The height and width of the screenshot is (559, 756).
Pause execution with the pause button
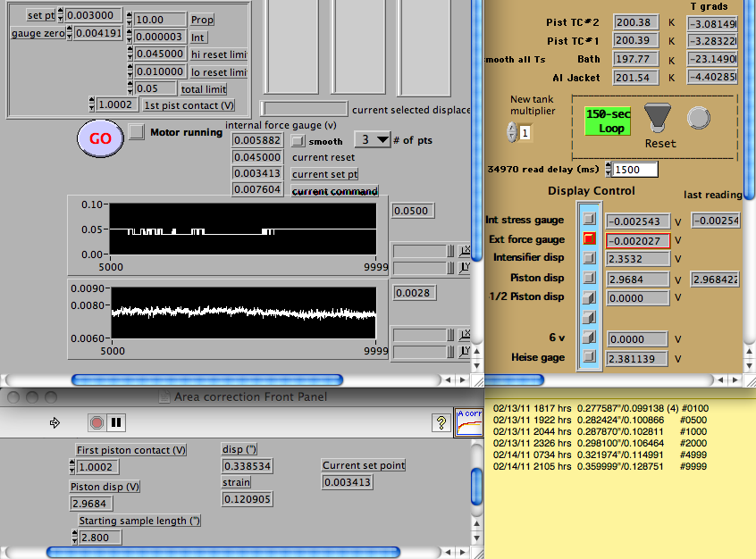tap(117, 422)
